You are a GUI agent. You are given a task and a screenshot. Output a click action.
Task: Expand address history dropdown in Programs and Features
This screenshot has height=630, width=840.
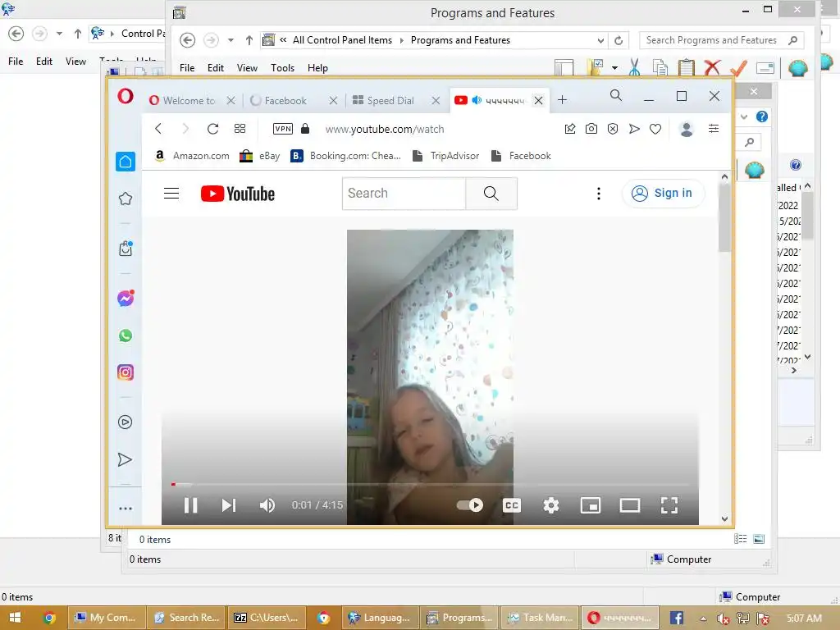(600, 41)
